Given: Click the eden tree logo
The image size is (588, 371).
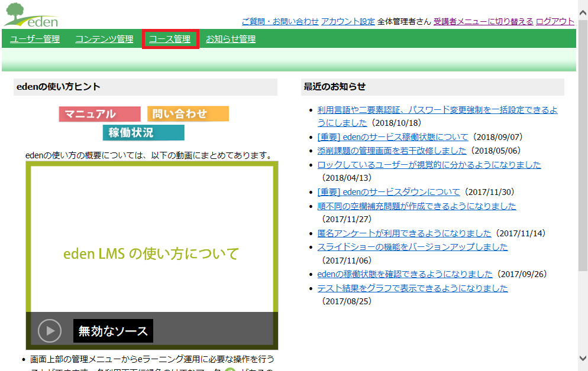Looking at the screenshot, I should (x=31, y=15).
